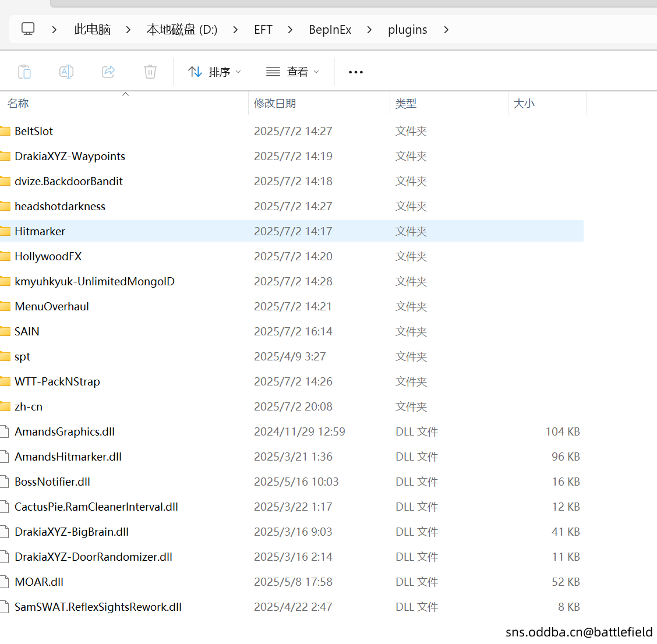The width and height of the screenshot is (657, 644).
Task: Select the kmyuhkyuk-UnlimitedMongoID folder name
Action: click(95, 282)
